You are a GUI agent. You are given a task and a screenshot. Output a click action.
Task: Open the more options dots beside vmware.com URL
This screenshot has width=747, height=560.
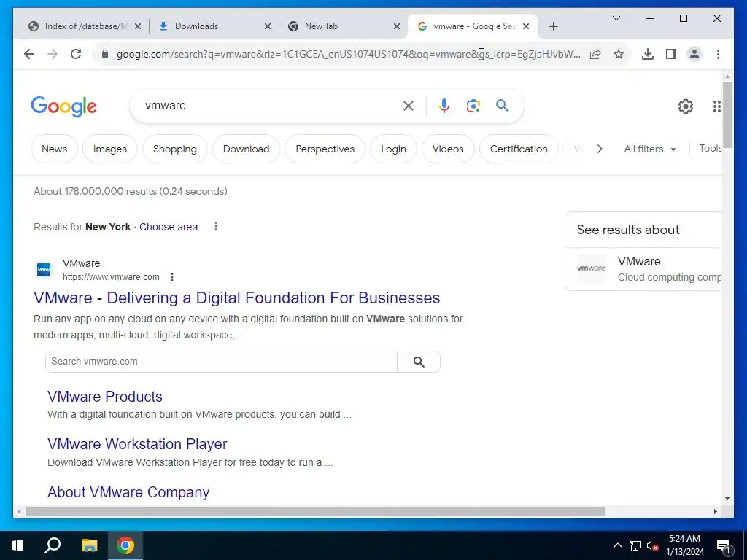coord(172,276)
